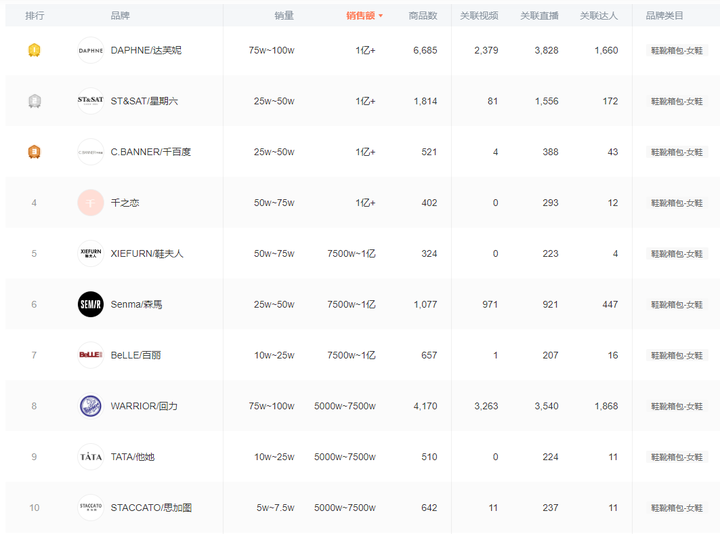Open the Senma/森馬 brand link
The width and height of the screenshot is (720, 534).
(136, 304)
